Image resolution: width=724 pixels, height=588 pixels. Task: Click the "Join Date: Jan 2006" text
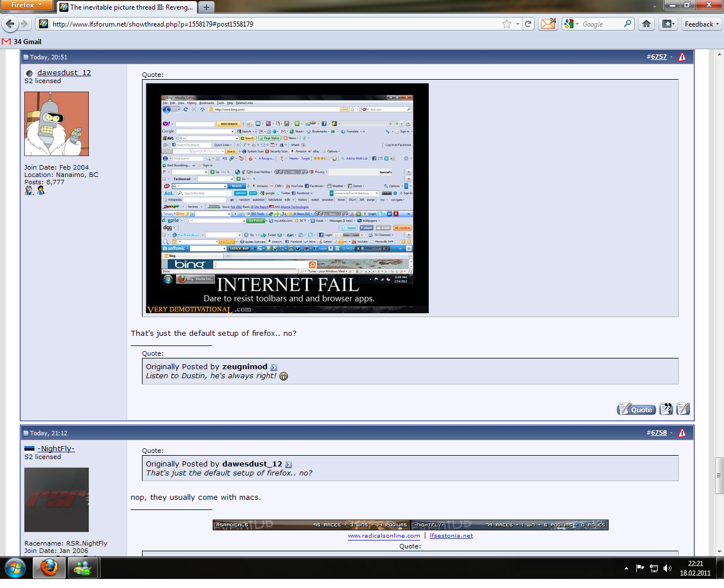click(x=56, y=551)
